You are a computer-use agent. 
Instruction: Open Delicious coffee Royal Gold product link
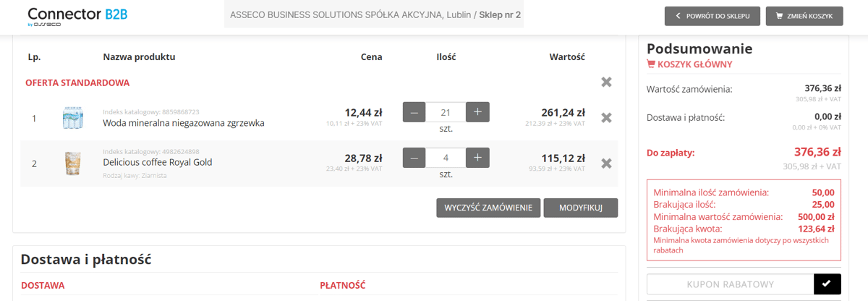(158, 162)
